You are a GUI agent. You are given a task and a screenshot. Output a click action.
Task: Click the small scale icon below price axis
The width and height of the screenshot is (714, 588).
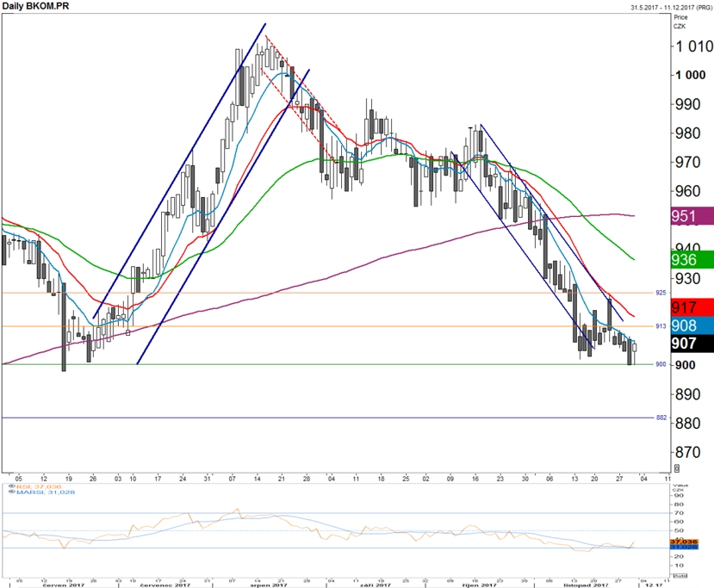coord(677,467)
